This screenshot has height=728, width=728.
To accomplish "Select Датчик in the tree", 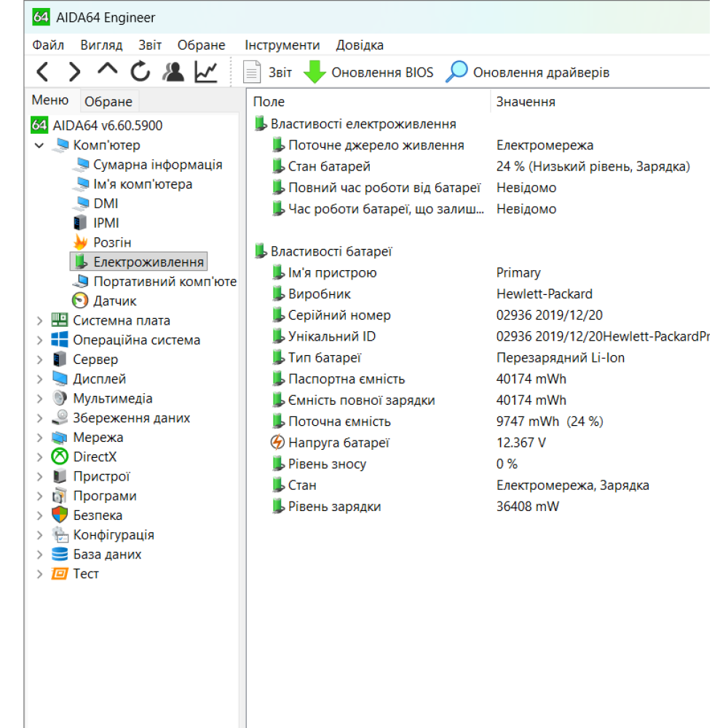I will [114, 301].
